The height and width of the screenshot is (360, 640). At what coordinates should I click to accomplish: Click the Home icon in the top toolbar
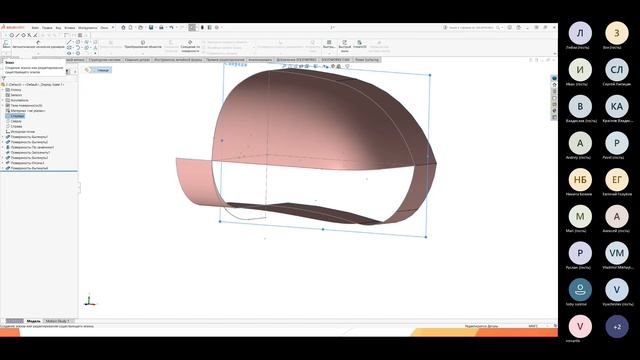(123, 27)
